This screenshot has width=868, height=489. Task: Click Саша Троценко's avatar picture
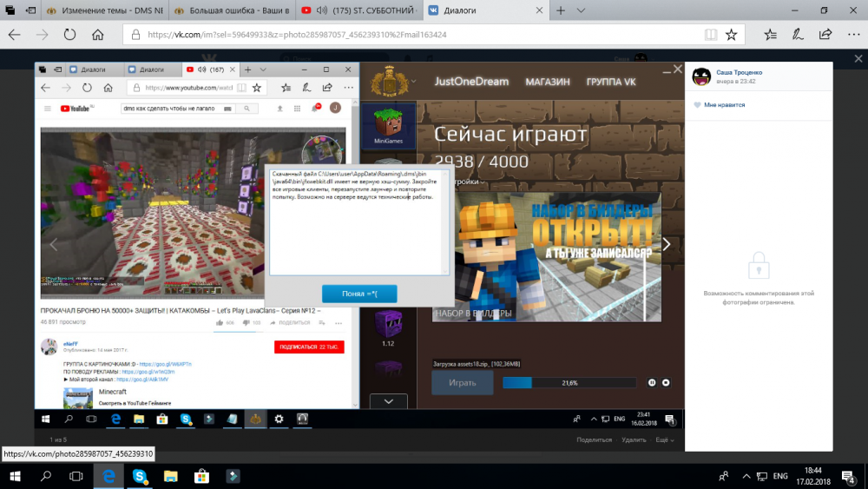coord(701,76)
